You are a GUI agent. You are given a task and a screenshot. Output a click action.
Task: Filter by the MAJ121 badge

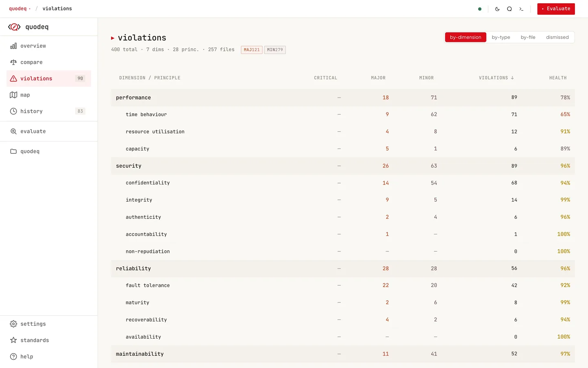pyautogui.click(x=252, y=50)
